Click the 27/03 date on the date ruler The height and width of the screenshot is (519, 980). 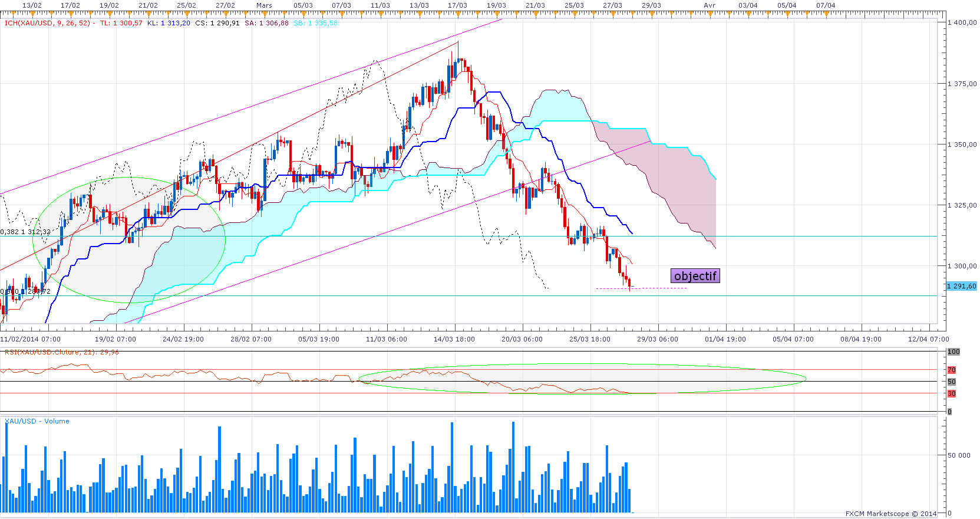[x=612, y=5]
